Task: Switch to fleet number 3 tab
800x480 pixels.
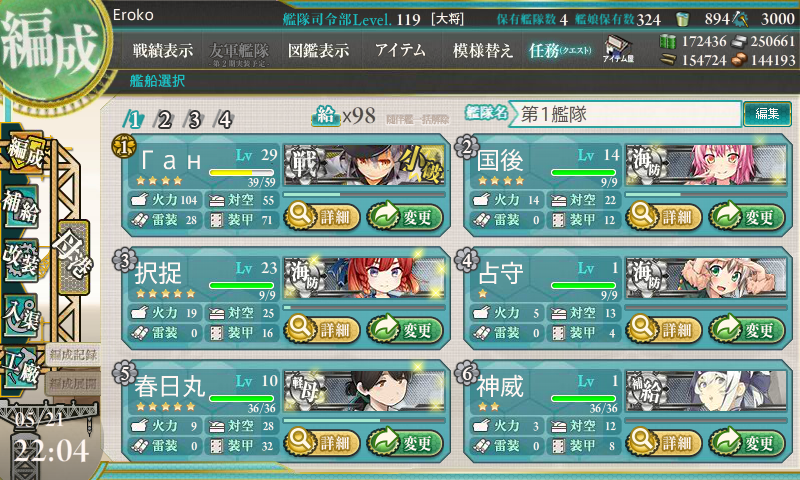Action: pyautogui.click(x=194, y=120)
